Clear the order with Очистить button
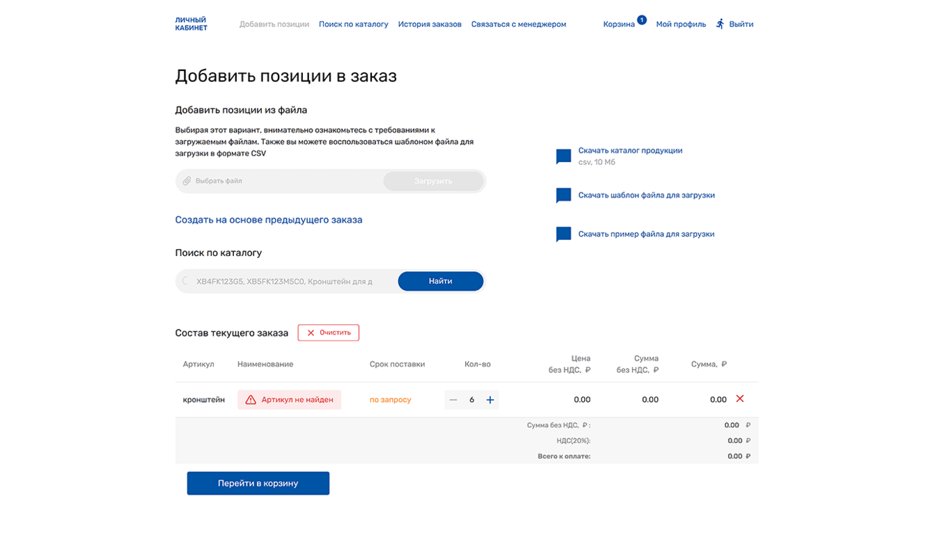Viewport: 933px width, 560px height. click(329, 333)
